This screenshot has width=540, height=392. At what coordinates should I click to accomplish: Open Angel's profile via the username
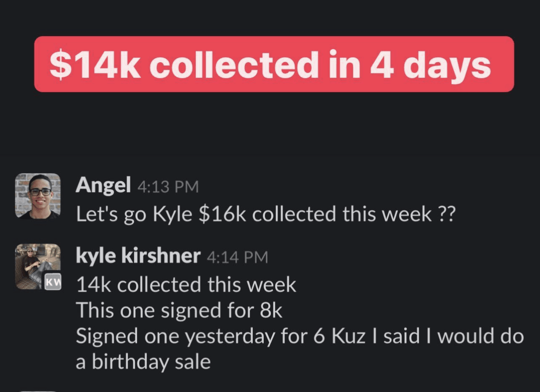coord(103,185)
